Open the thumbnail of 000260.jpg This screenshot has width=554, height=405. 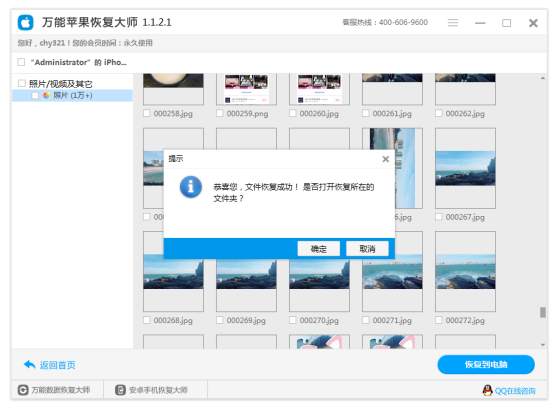[319, 89]
